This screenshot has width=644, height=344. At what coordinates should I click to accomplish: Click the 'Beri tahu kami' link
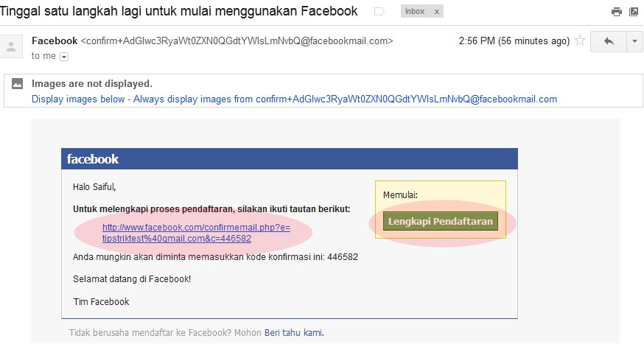(x=294, y=332)
